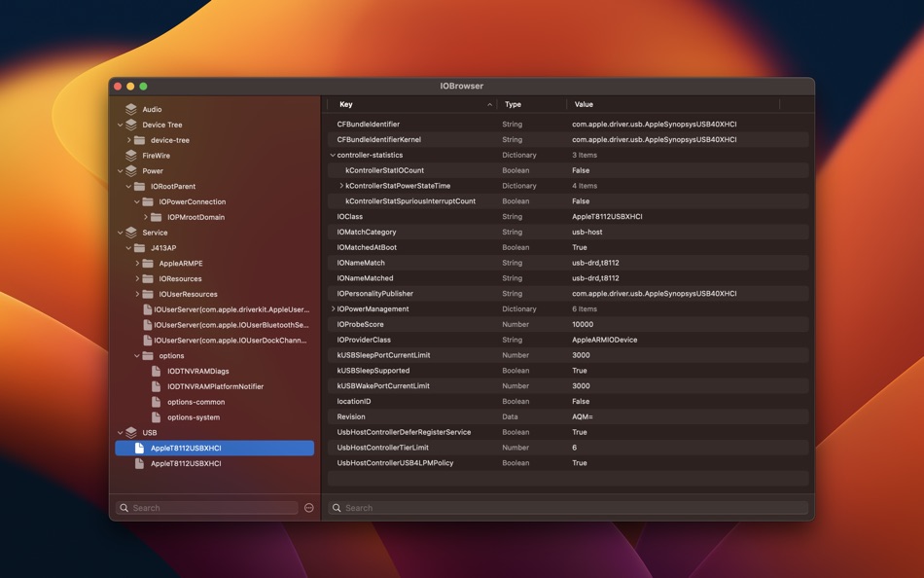
Task: Click the IOClass value AppleT8112USBXHCI
Action: pos(607,216)
